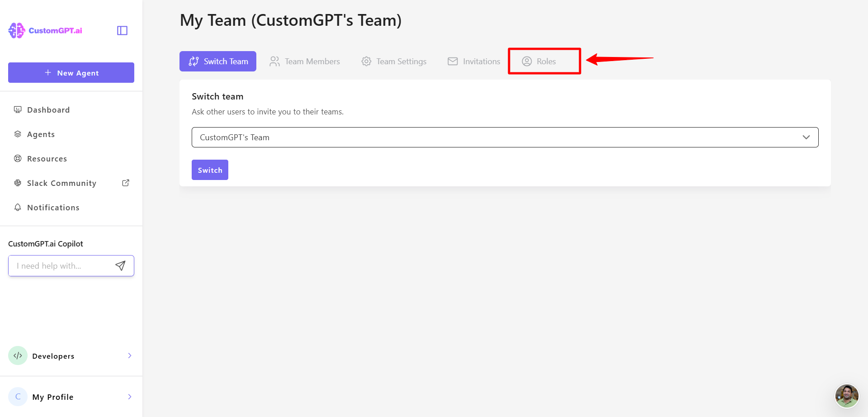Image resolution: width=868 pixels, height=417 pixels.
Task: Click the team dropdown chevron arrow
Action: (x=806, y=137)
